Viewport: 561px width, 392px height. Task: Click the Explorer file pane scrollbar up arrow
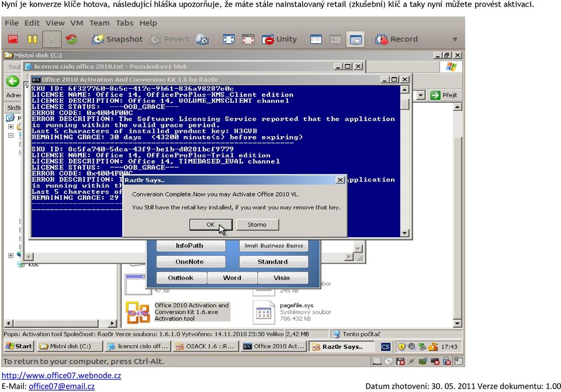(457, 107)
